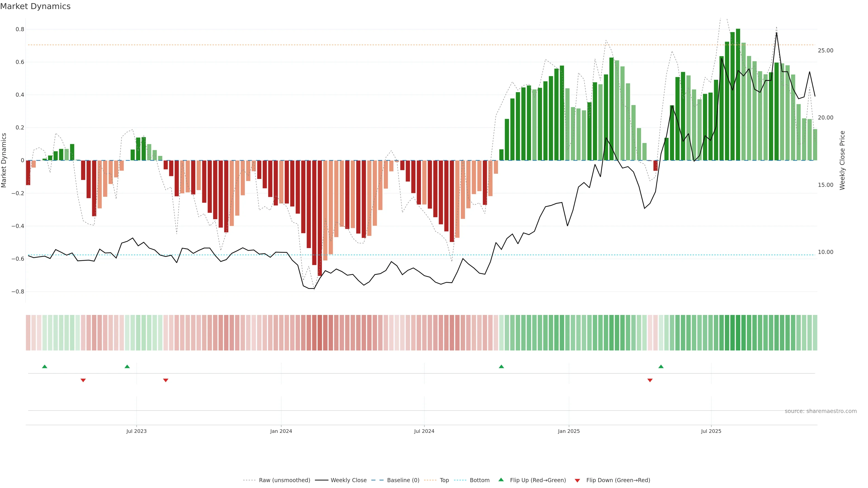Toggle the Top legend entry

tap(444, 480)
